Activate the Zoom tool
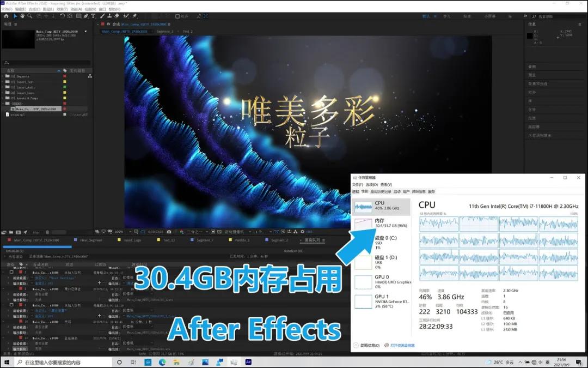The image size is (588, 368). pyautogui.click(x=29, y=17)
